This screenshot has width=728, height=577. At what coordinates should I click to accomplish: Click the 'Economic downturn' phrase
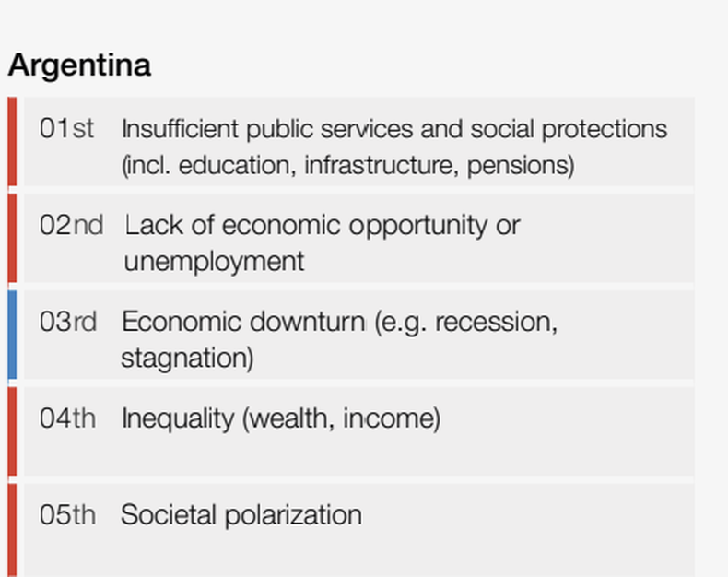click(x=244, y=322)
